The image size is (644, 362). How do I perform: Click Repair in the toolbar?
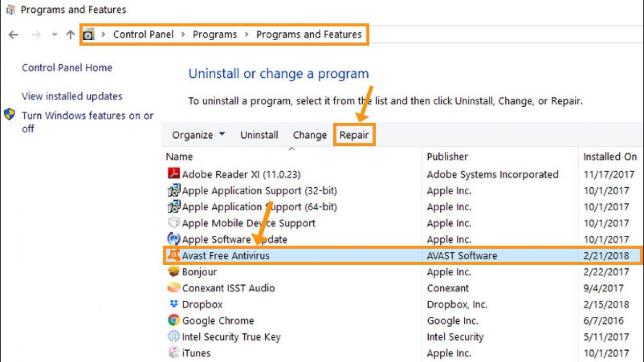point(354,135)
